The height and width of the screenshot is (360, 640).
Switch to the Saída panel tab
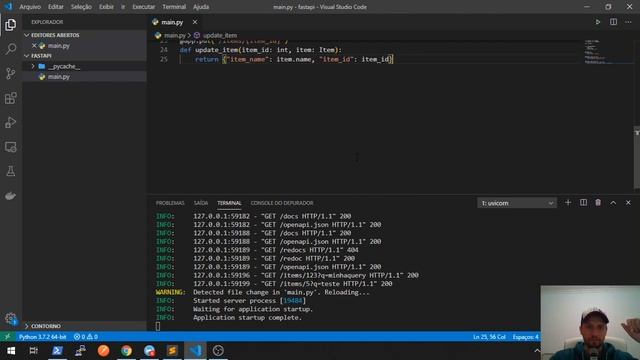pyautogui.click(x=201, y=203)
